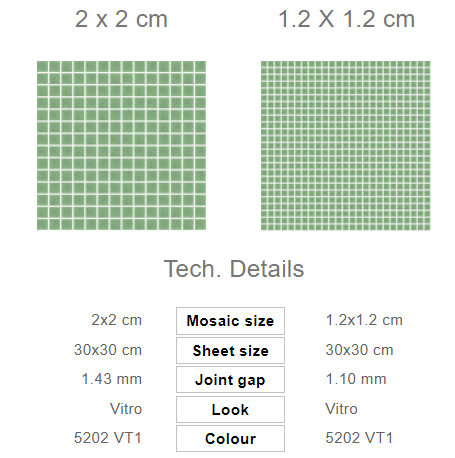Click the left 5202 VT1 colour code

(x=108, y=438)
